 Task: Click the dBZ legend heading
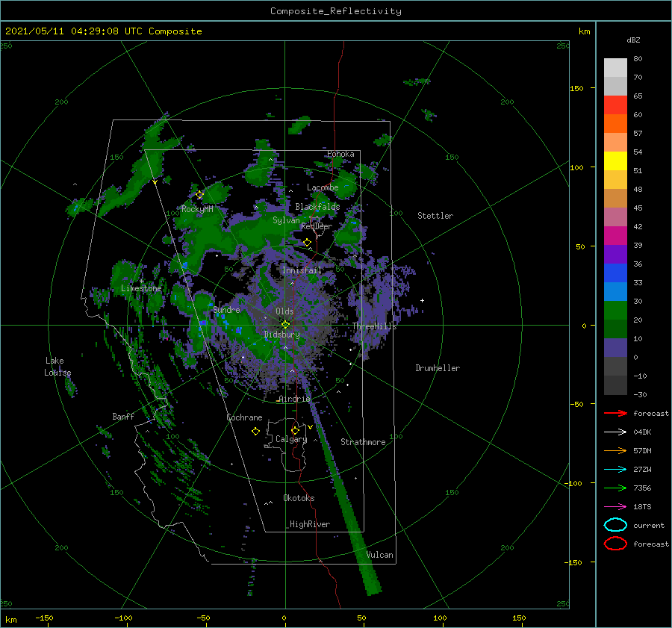(x=633, y=40)
